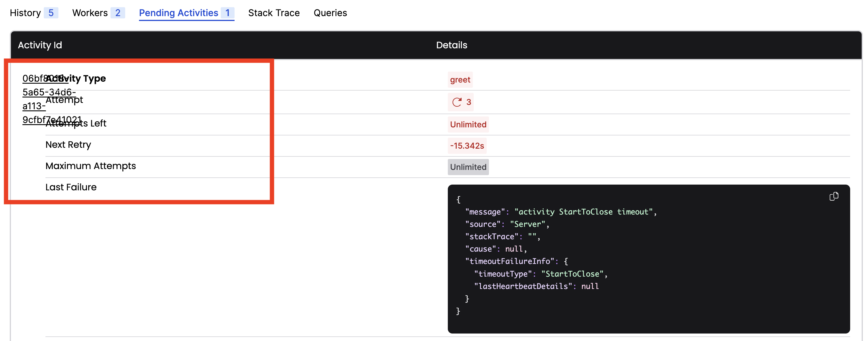This screenshot has height=341, width=868.
Task: Click the Pending Activities count badge 1
Action: (x=228, y=13)
